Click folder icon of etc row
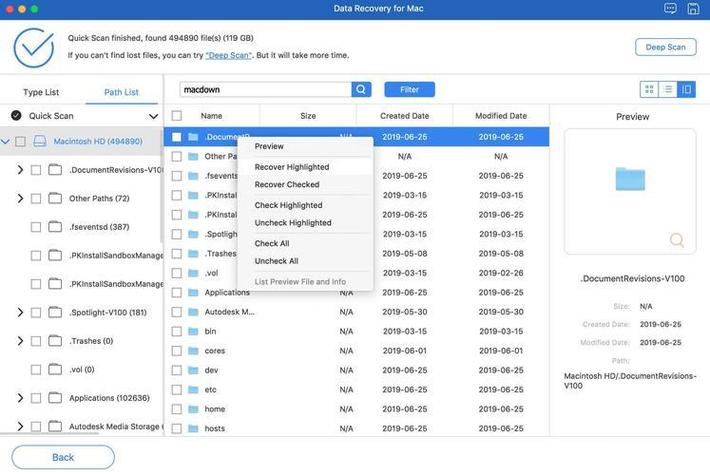This screenshot has height=475, width=710. pos(193,390)
